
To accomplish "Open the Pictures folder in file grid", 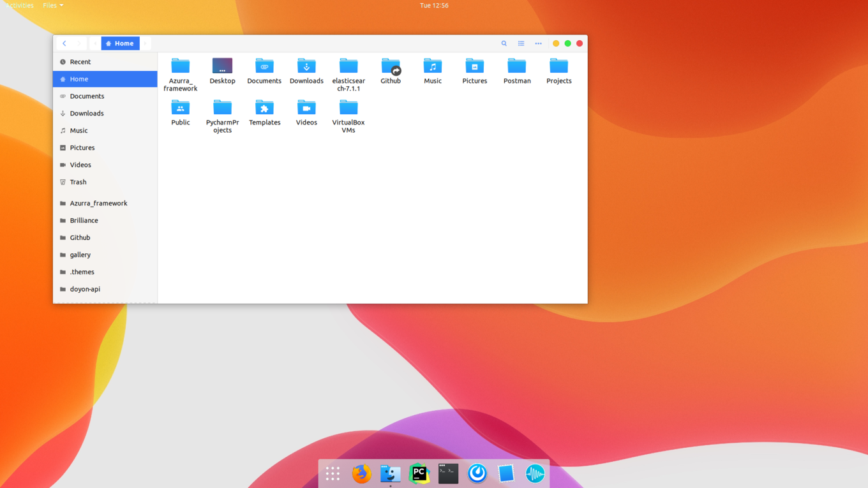I will (x=475, y=66).
